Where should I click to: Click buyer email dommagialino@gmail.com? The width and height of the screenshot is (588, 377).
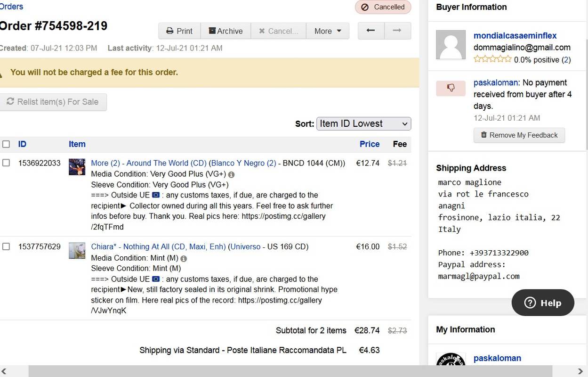522,48
